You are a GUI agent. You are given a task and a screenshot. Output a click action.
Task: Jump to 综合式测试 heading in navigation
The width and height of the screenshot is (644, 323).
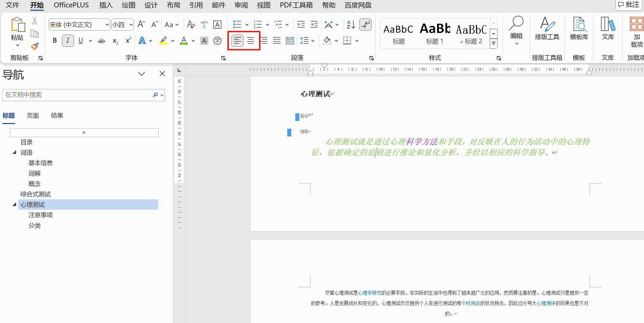pyautogui.click(x=36, y=194)
